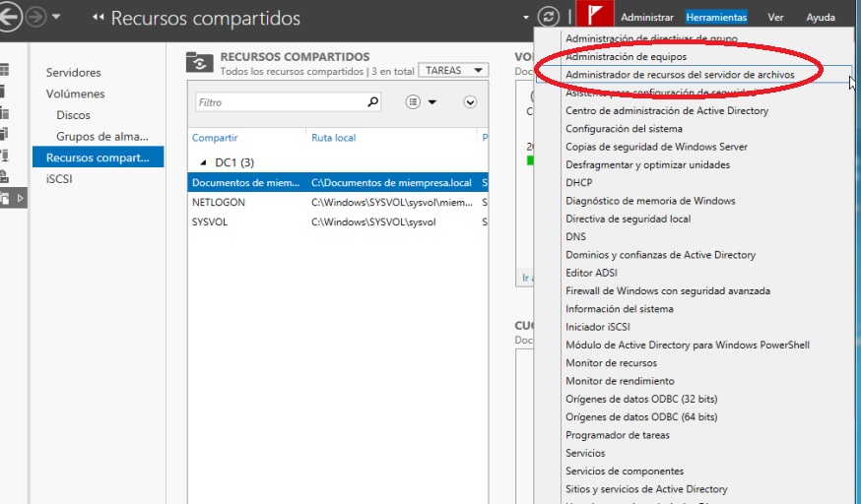The image size is (861, 504).
Task: Expand the filter criteria chevron button
Action: [x=470, y=101]
